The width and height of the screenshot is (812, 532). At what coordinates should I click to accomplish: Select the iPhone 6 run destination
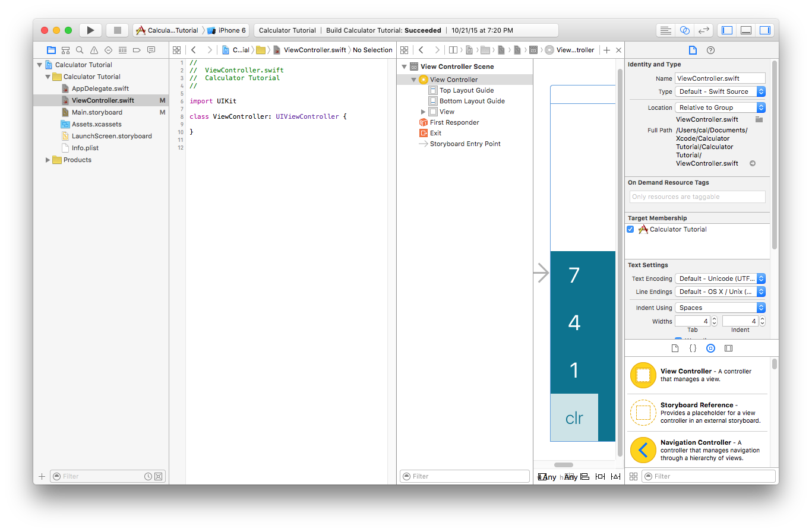pos(226,30)
